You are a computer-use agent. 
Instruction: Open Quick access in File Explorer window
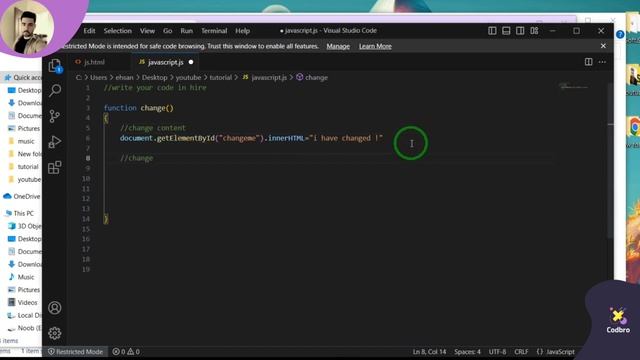pyautogui.click(x=23, y=77)
